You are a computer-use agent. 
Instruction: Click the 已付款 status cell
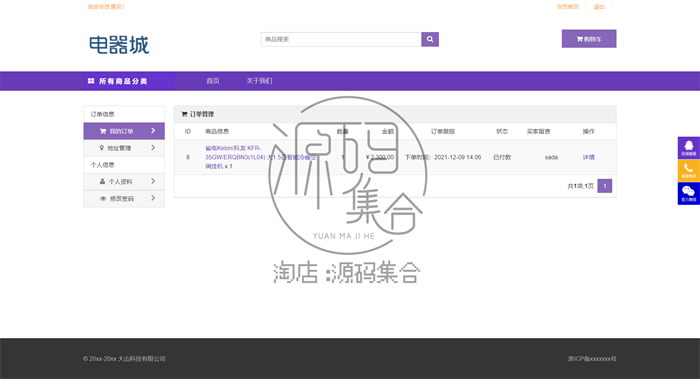click(502, 157)
